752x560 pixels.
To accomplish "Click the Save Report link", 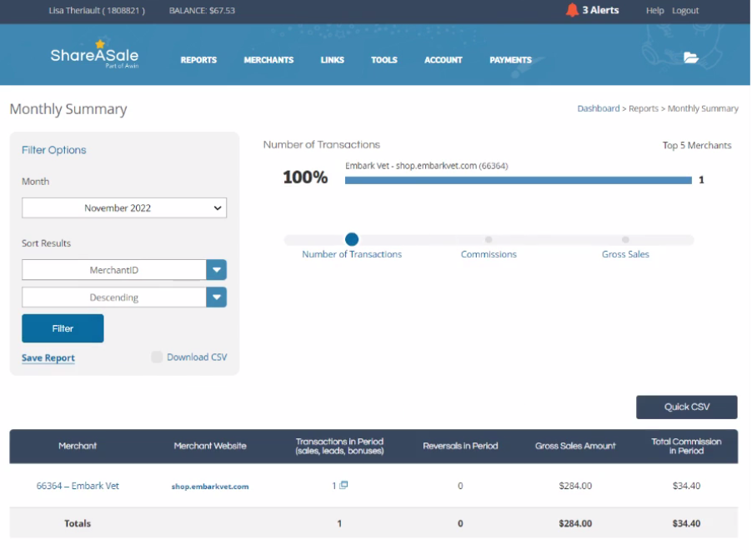I will point(48,357).
